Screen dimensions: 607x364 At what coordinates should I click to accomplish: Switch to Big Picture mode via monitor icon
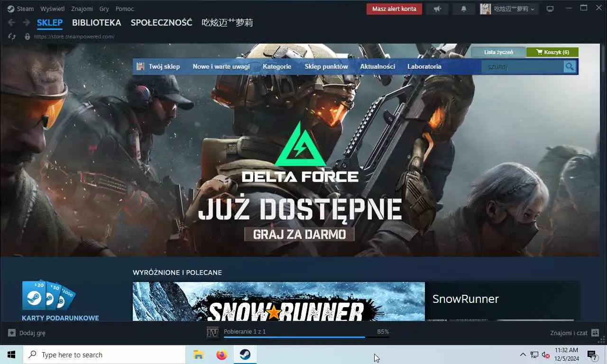[550, 9]
